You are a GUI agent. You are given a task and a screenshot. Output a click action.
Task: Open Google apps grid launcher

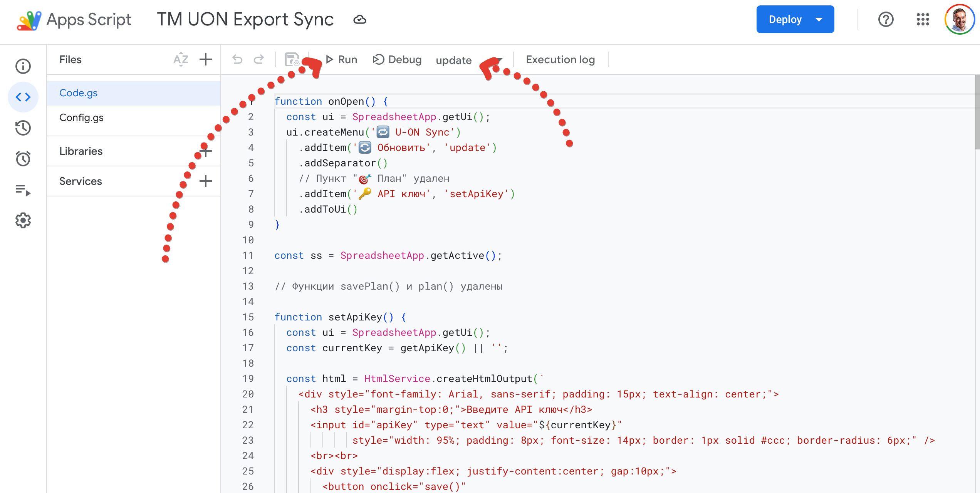[923, 19]
